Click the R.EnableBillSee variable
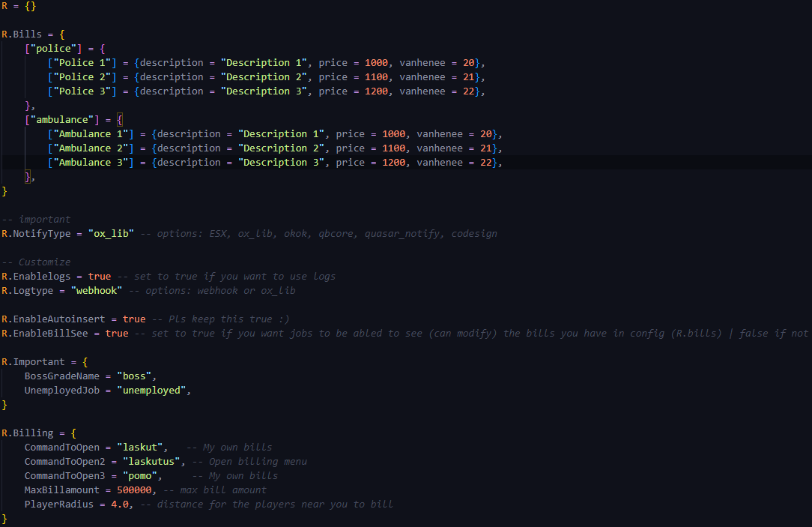 point(44,334)
